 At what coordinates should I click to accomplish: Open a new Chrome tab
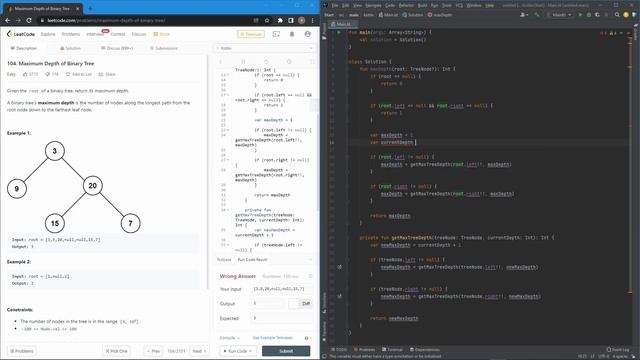(90, 8)
